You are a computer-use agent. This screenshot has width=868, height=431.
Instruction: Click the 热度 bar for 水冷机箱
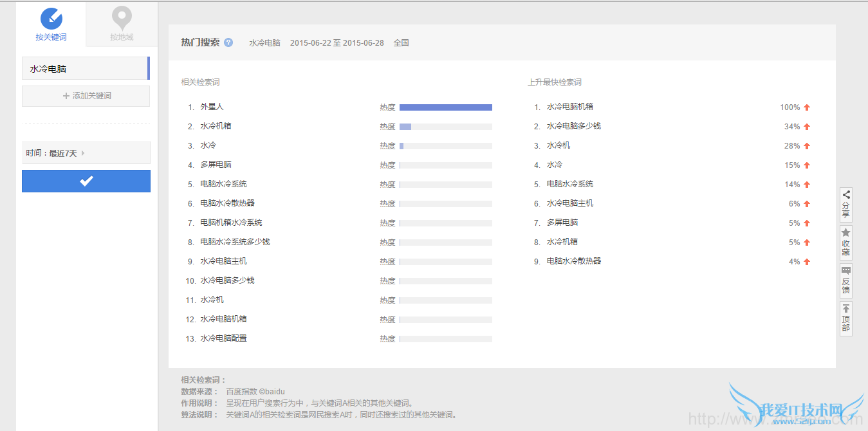pyautogui.click(x=446, y=127)
